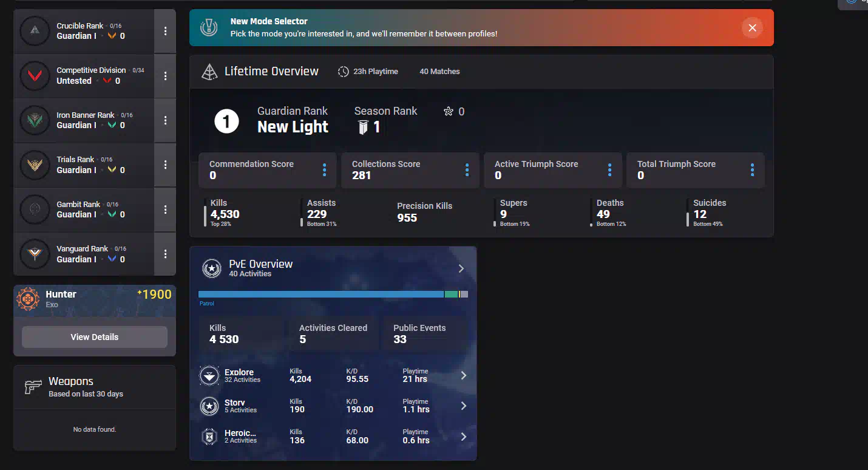Screen dimensions: 868x470
Task: Click the gray end segment of activity bar
Action: point(464,294)
